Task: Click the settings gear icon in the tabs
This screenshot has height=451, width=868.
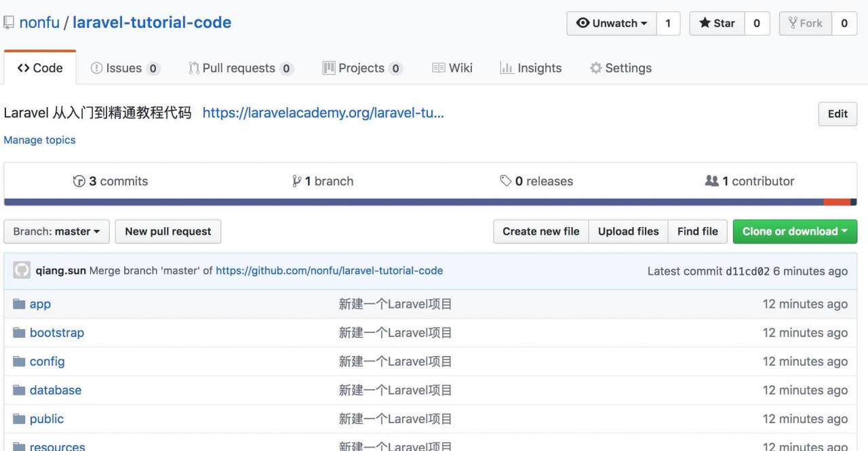Action: coord(595,68)
